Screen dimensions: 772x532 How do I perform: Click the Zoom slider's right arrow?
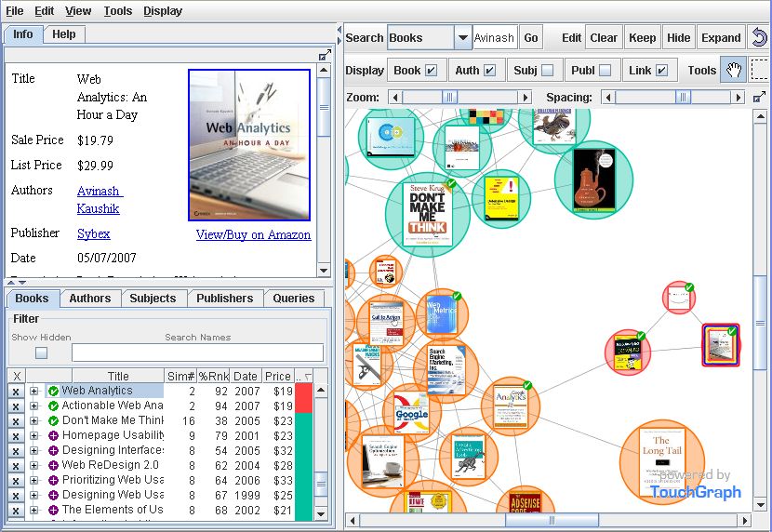526,98
